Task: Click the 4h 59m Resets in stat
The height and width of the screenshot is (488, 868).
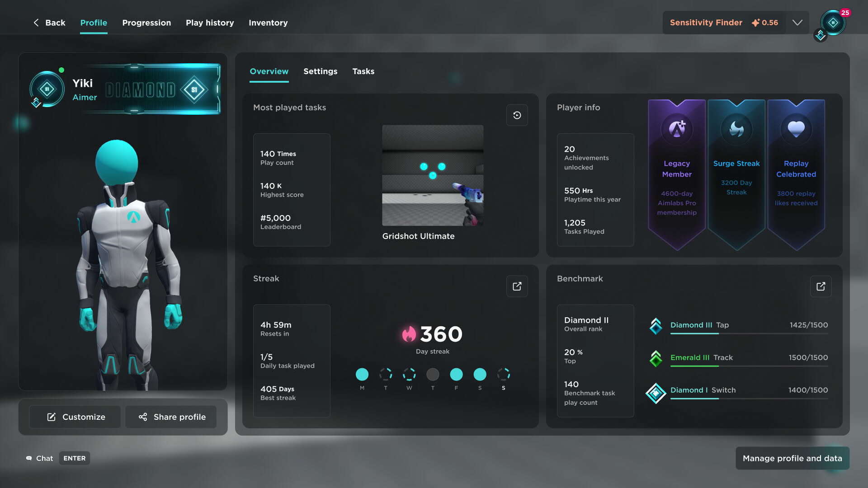Action: [x=276, y=329]
